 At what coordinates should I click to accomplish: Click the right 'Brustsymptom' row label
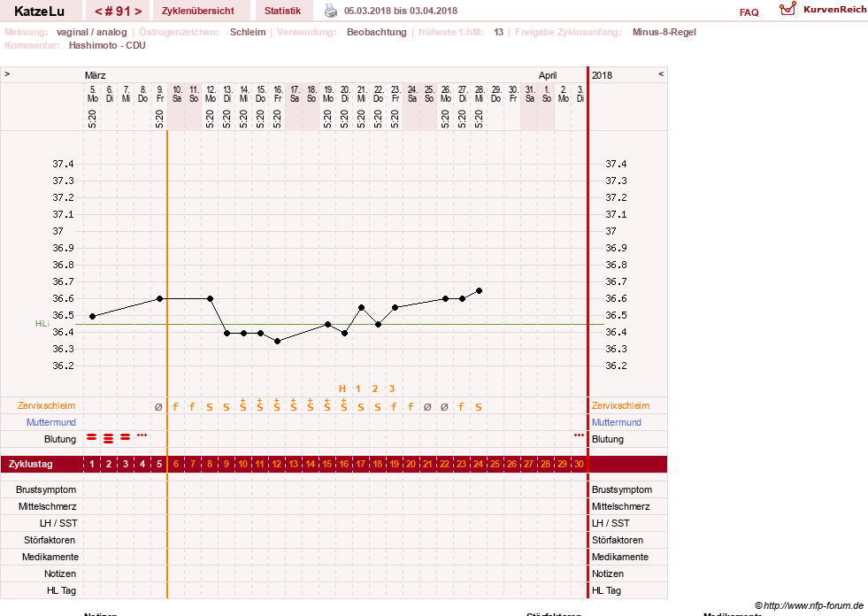[622, 489]
